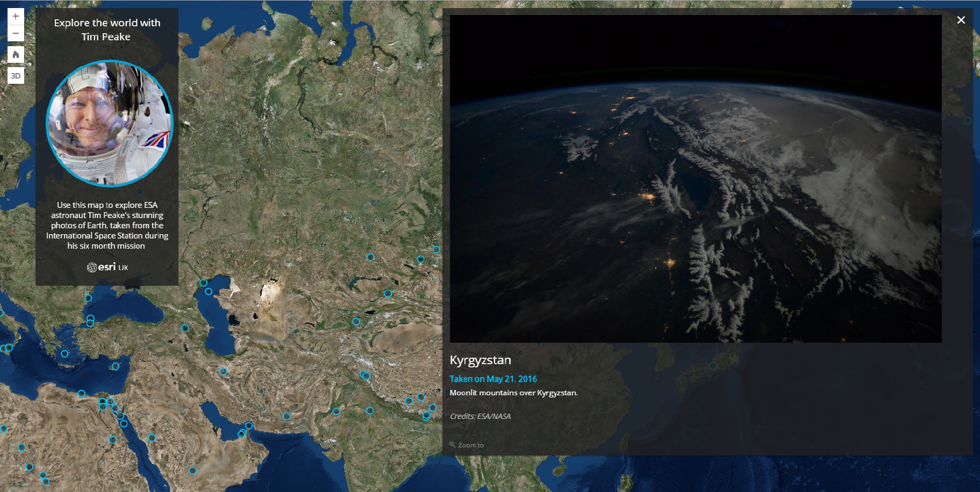Select the marker in central Saudi Arabia
The image size is (980, 492).
coord(152,438)
